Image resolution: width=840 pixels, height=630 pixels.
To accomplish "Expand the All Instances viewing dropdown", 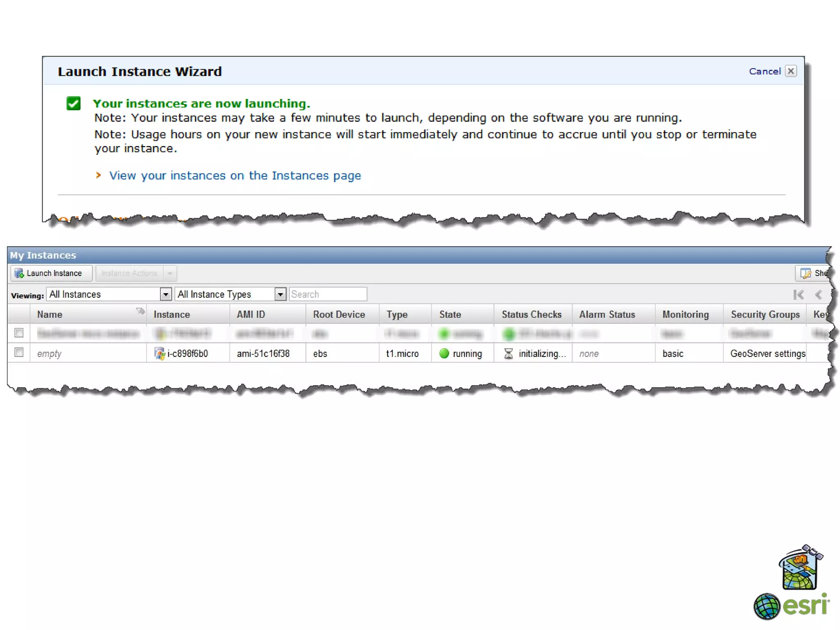I will pyautogui.click(x=165, y=294).
